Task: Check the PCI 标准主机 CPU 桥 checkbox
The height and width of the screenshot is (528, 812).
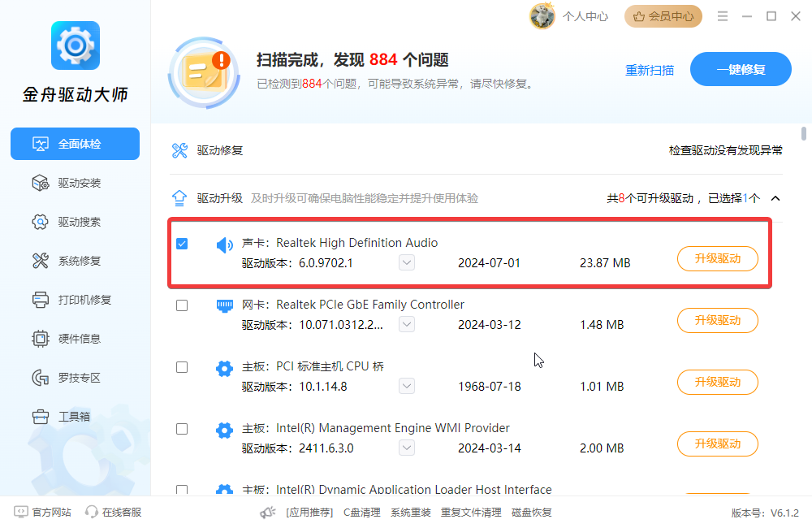Action: [182, 367]
